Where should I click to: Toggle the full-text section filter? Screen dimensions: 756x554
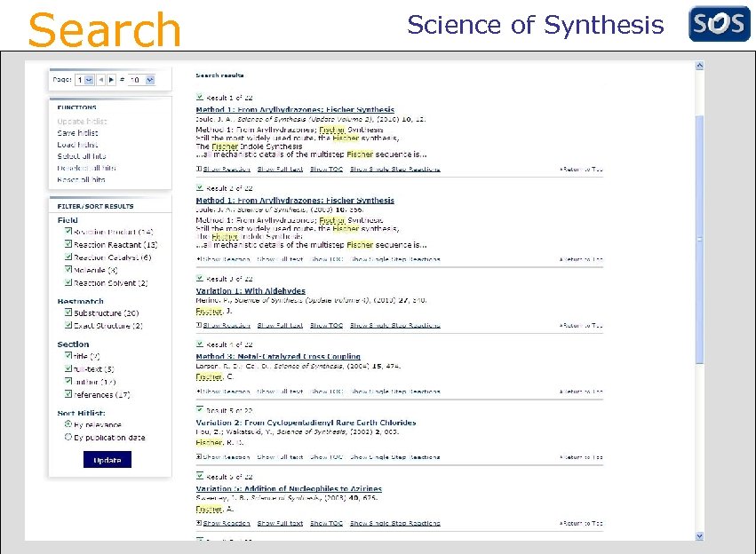tap(68, 368)
